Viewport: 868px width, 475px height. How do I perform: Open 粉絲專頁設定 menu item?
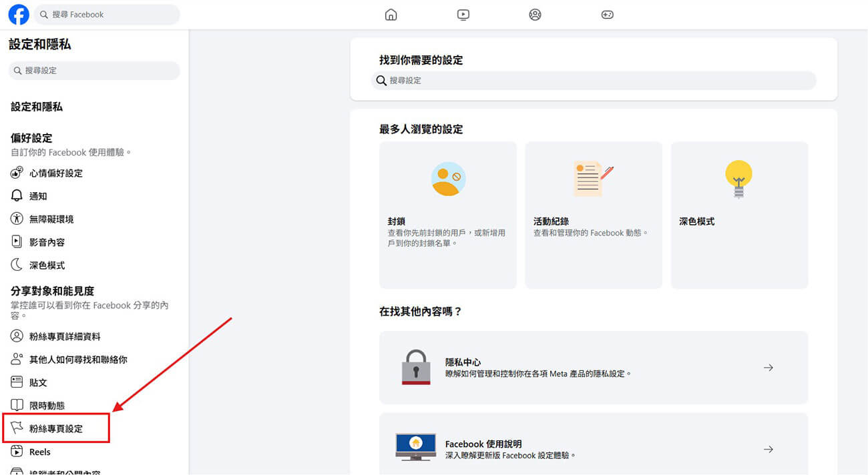(56, 428)
